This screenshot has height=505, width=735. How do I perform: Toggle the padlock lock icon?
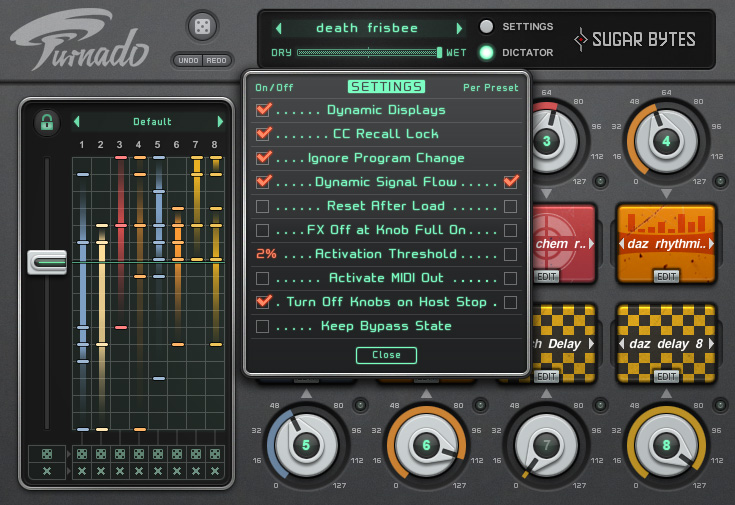pyautogui.click(x=46, y=122)
